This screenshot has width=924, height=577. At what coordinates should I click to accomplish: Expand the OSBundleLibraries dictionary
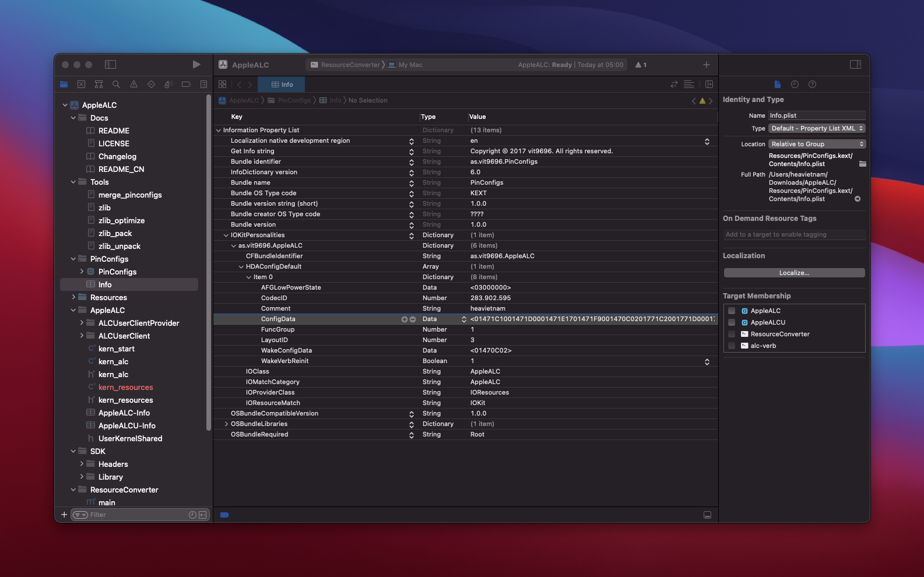(226, 424)
